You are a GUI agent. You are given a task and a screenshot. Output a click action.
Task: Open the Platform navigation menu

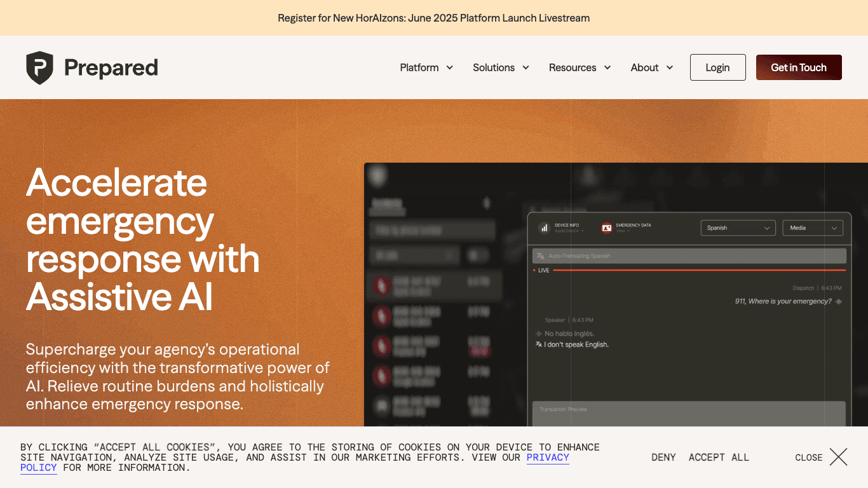[426, 67]
